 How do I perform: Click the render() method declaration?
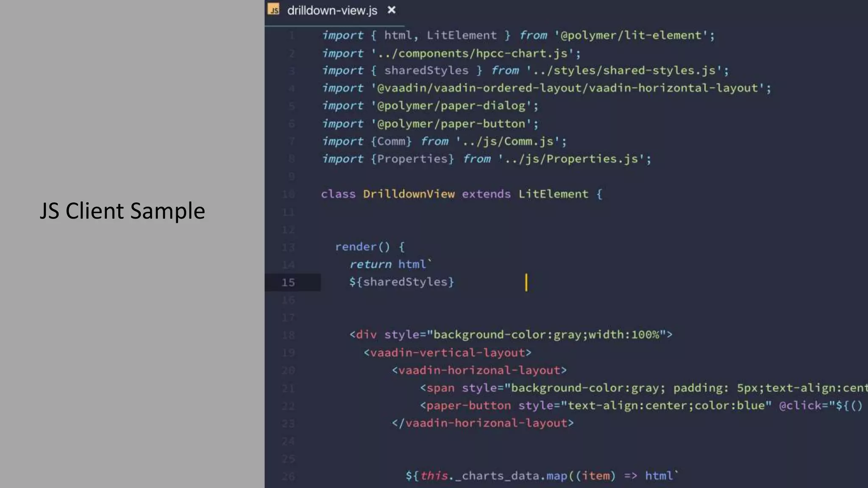tap(370, 247)
